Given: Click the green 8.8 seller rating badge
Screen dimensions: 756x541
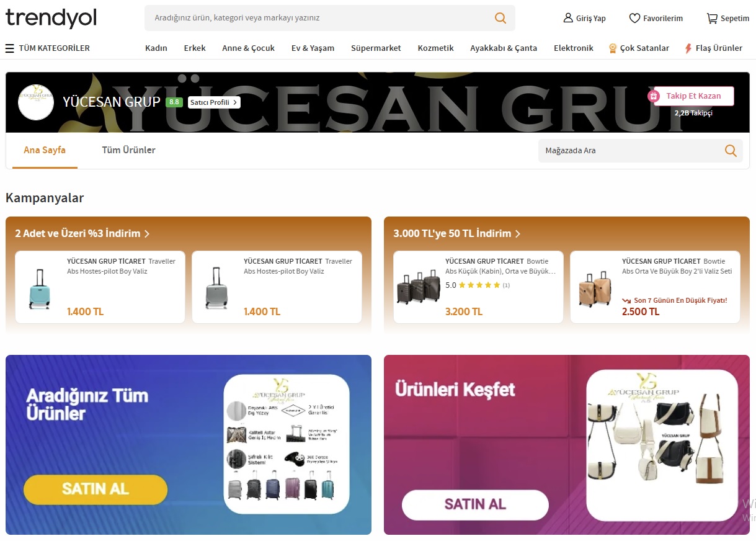Looking at the screenshot, I should pos(174,102).
